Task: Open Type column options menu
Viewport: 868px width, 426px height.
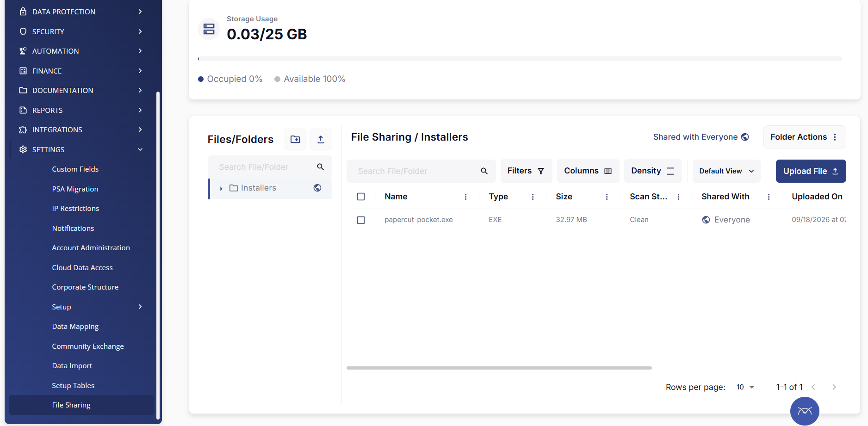Action: click(533, 197)
